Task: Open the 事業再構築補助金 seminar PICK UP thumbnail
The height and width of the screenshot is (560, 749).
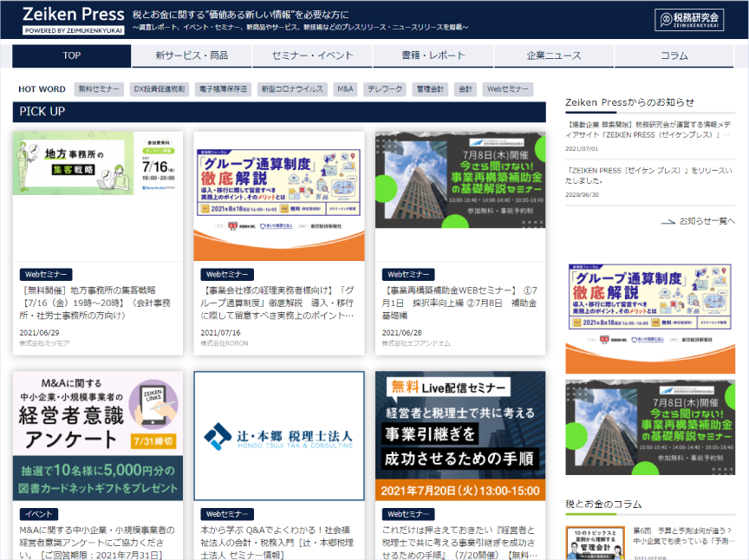Action: pyautogui.click(x=460, y=180)
